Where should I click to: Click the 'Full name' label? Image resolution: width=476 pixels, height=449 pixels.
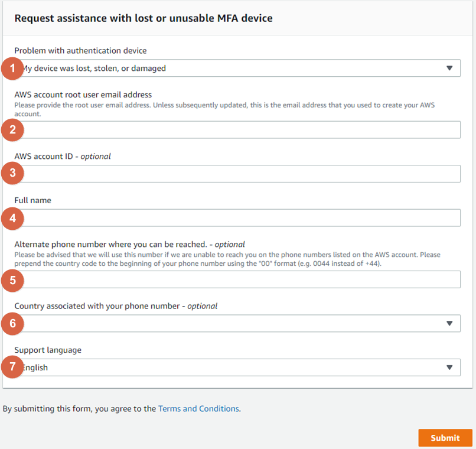(33, 200)
